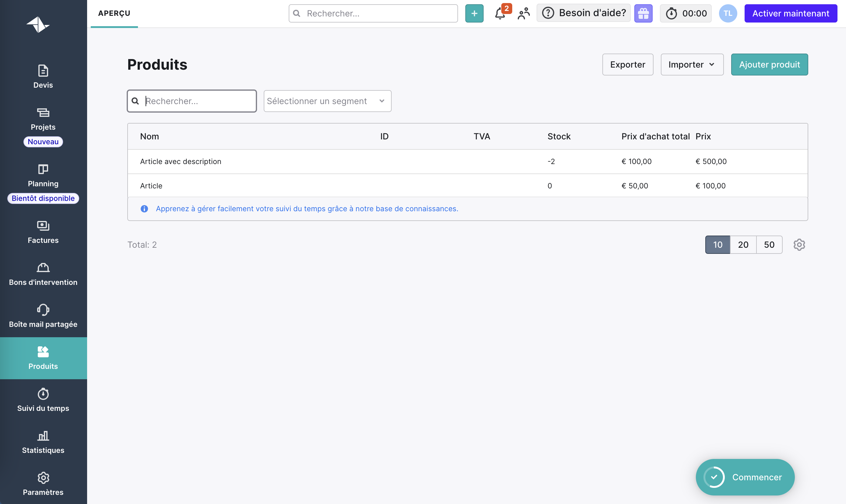Open the invite users icon
Viewport: 846px width, 504px height.
click(523, 14)
